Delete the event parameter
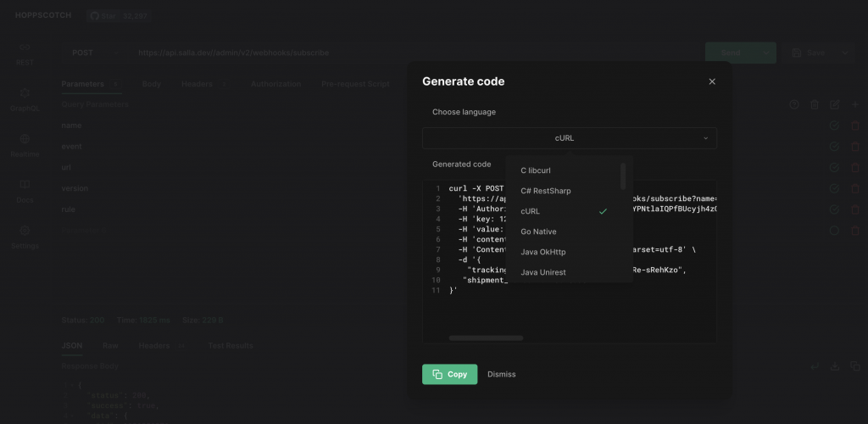Viewport: 868px width, 424px height. pyautogui.click(x=855, y=147)
